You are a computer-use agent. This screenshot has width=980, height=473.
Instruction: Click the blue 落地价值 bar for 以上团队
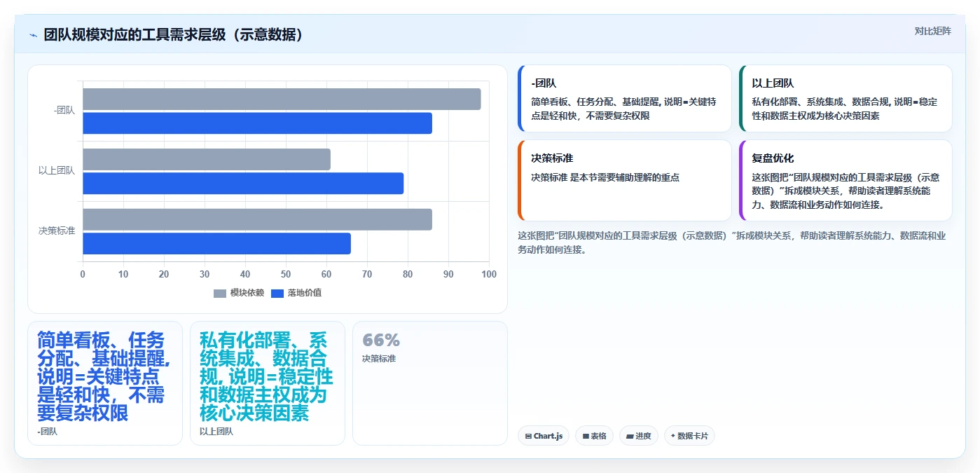pos(243,184)
